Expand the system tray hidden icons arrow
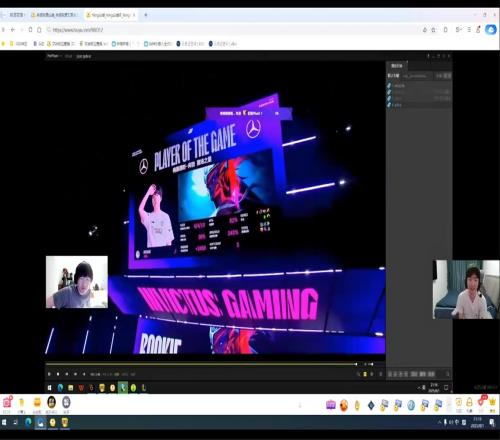The height and width of the screenshot is (440, 500). click(439, 422)
